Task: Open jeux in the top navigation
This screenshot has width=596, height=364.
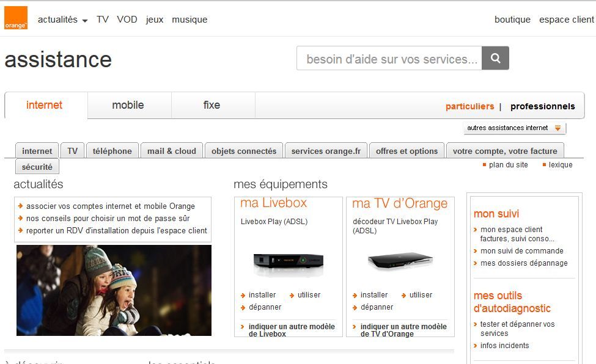Action: (154, 20)
